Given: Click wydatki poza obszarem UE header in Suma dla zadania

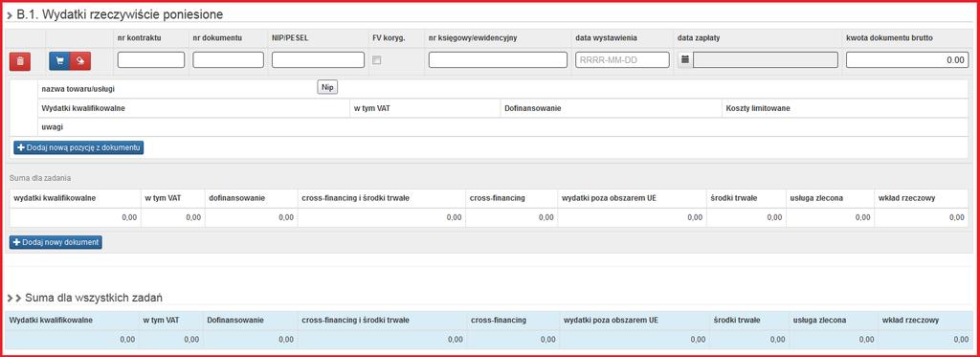Looking at the screenshot, I should click(610, 198).
